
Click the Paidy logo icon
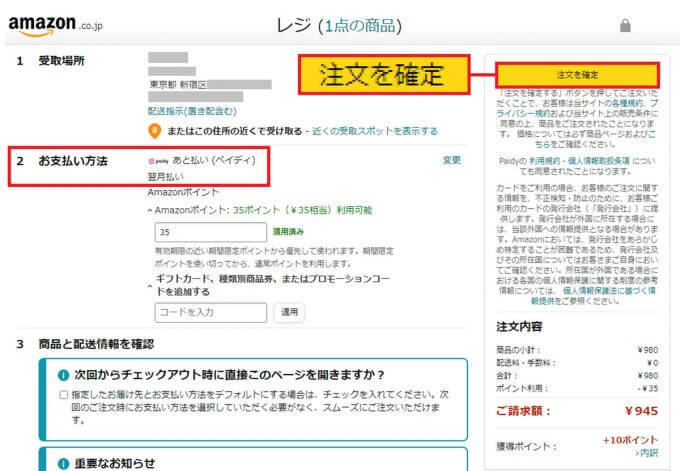coord(158,161)
